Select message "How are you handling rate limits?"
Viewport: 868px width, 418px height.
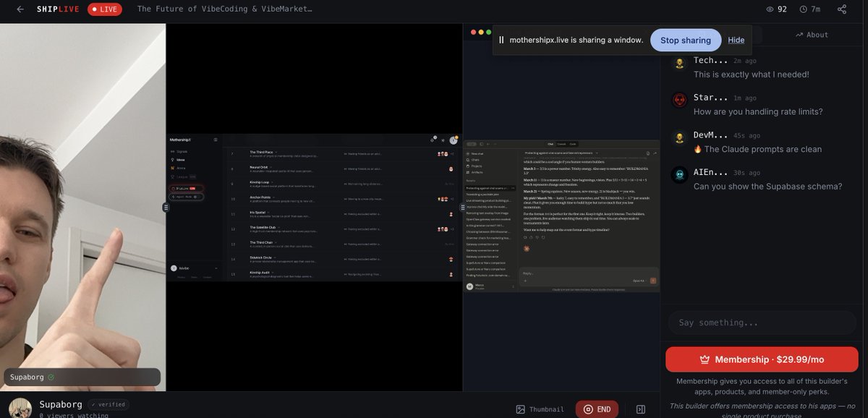(x=758, y=111)
